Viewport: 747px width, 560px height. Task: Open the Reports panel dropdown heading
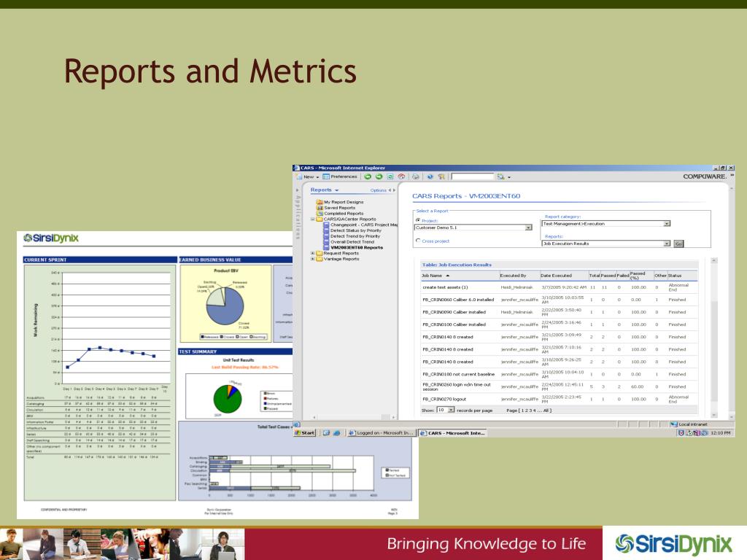(325, 190)
